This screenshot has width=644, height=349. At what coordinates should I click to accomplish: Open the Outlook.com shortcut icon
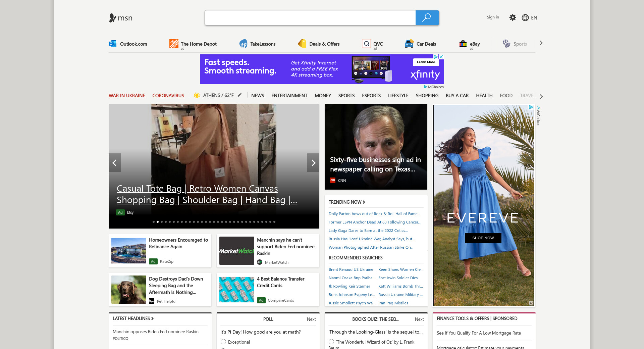(x=113, y=44)
